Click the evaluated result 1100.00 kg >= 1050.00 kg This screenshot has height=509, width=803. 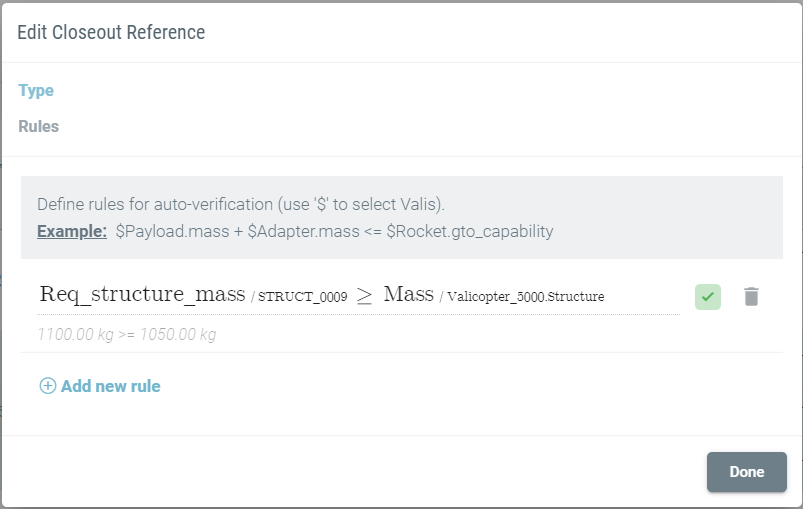126,334
